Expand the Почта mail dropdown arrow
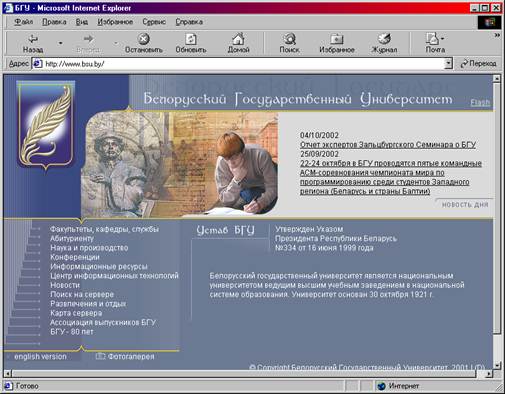505x394 pixels. point(442,39)
